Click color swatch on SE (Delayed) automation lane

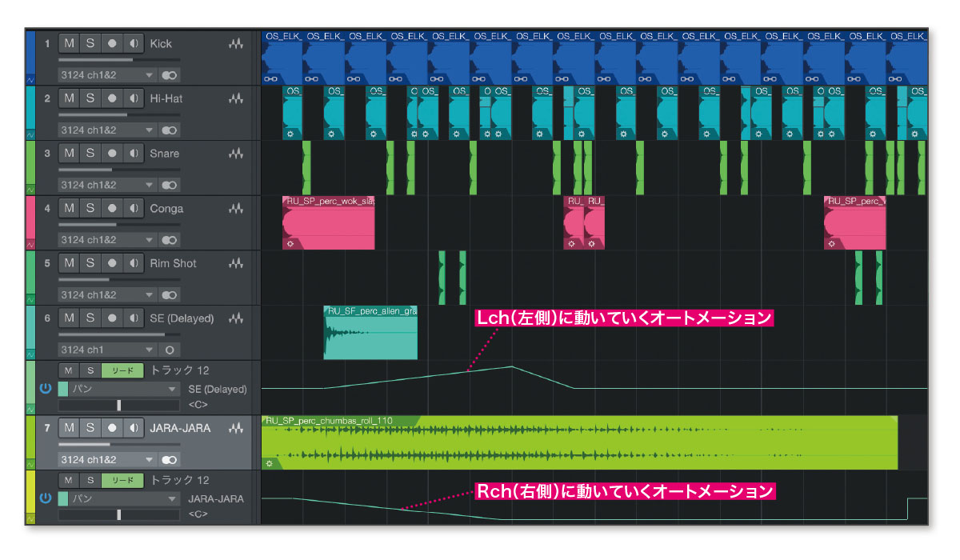[63, 389]
